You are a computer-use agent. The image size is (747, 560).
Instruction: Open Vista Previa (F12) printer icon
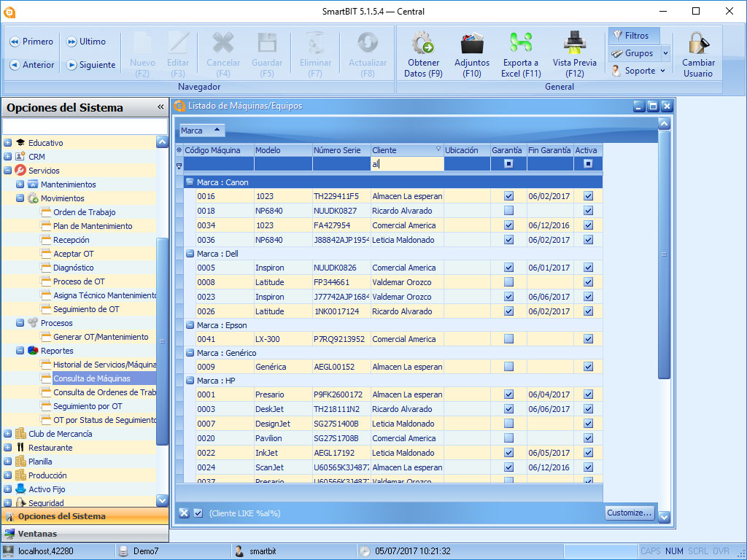(575, 43)
